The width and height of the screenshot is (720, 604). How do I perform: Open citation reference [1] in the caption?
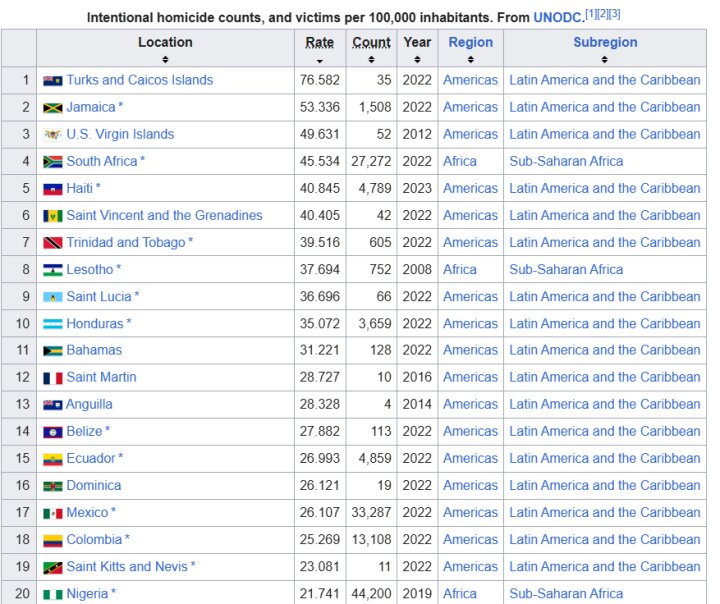point(591,14)
